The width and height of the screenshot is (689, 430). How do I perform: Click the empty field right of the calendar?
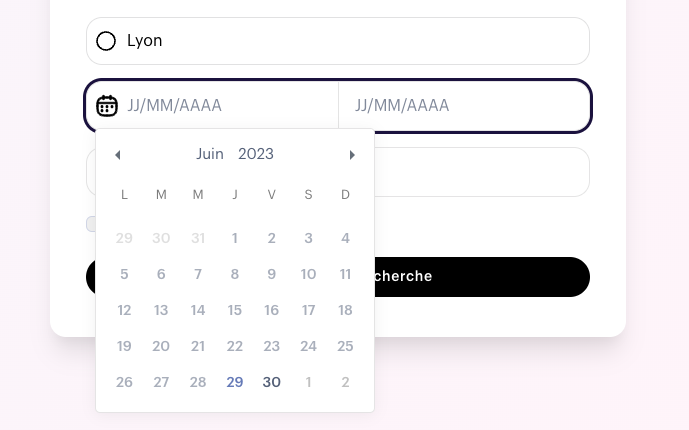482,172
